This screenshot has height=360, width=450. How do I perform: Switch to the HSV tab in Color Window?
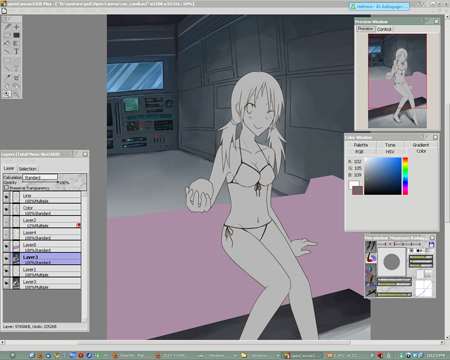point(390,151)
